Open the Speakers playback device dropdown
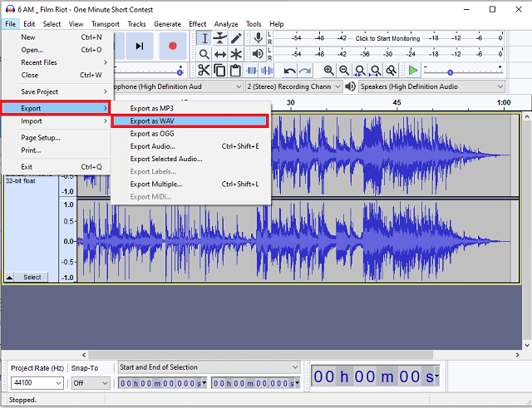532x408 pixels. pos(431,86)
